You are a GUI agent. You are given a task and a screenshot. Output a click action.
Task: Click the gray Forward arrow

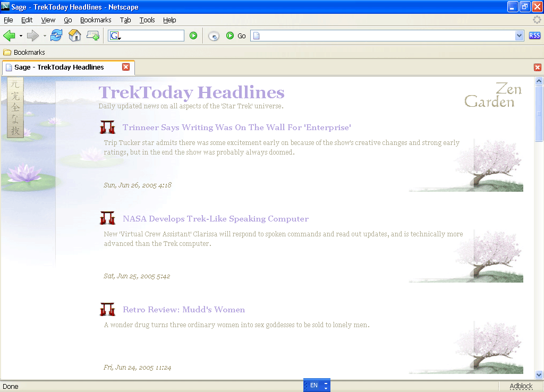(33, 36)
